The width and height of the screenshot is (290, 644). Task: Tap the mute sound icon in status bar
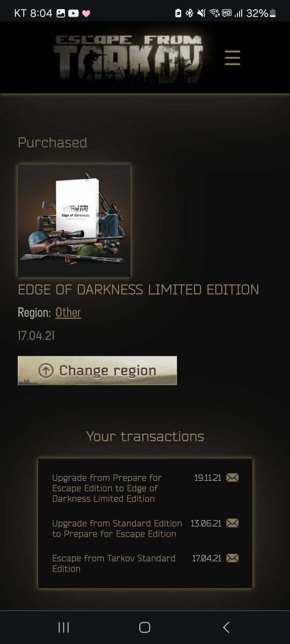coord(201,13)
